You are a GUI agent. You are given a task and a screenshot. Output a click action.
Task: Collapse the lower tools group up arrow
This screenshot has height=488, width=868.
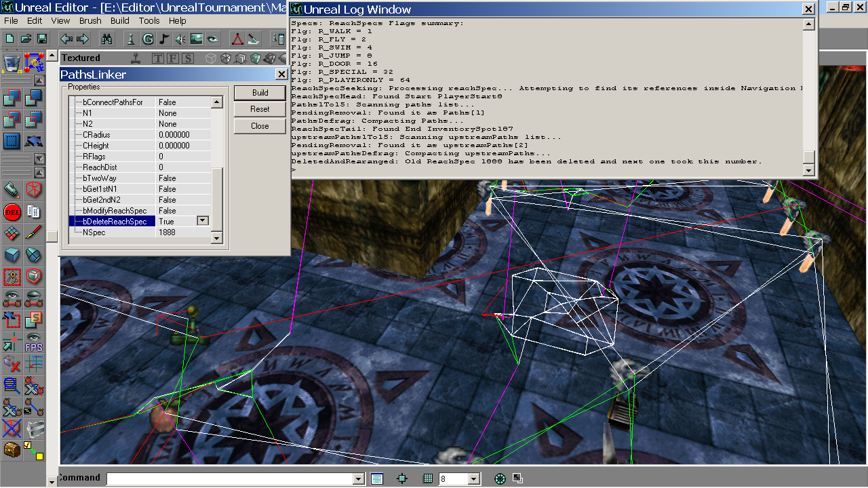[x=40, y=172]
